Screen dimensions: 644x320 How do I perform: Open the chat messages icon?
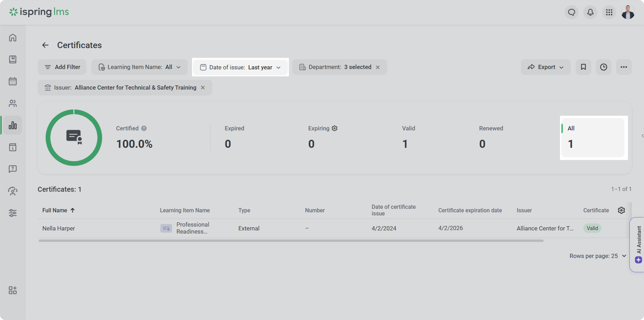(x=572, y=12)
